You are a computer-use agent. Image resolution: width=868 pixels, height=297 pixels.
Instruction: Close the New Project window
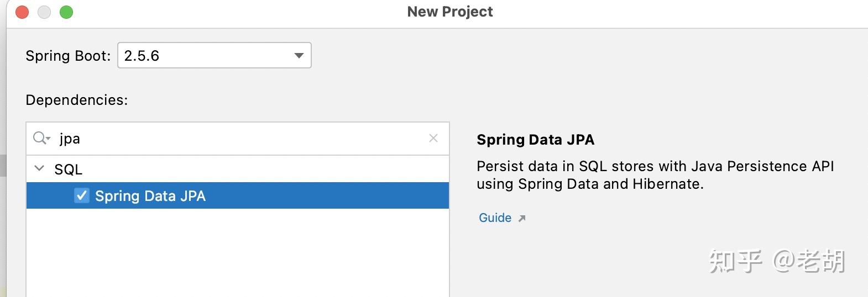tap(22, 12)
